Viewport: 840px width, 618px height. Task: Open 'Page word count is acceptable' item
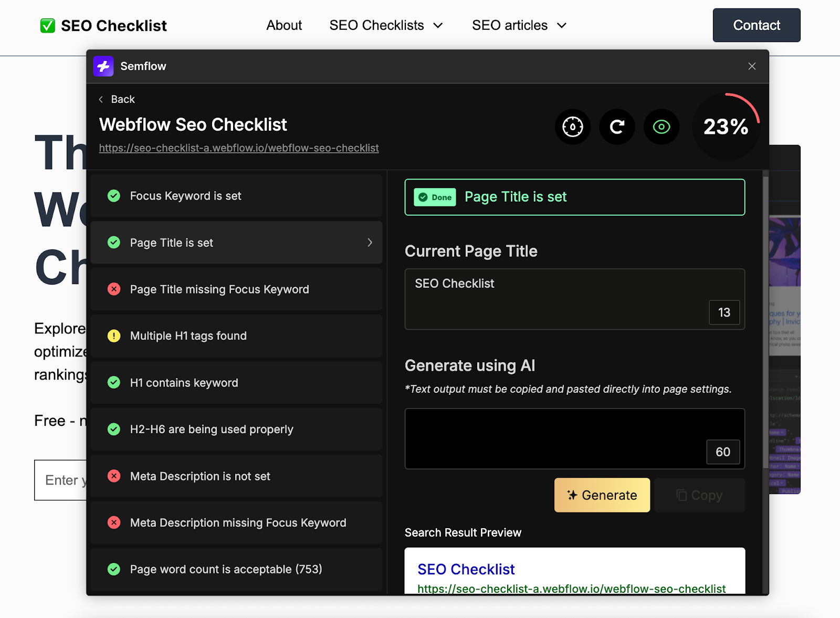[236, 570]
